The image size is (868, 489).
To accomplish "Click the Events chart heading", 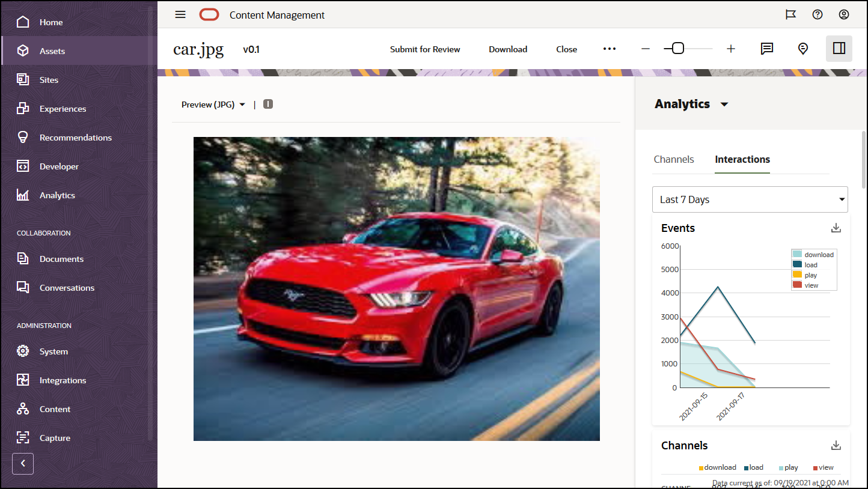I will click(x=678, y=228).
